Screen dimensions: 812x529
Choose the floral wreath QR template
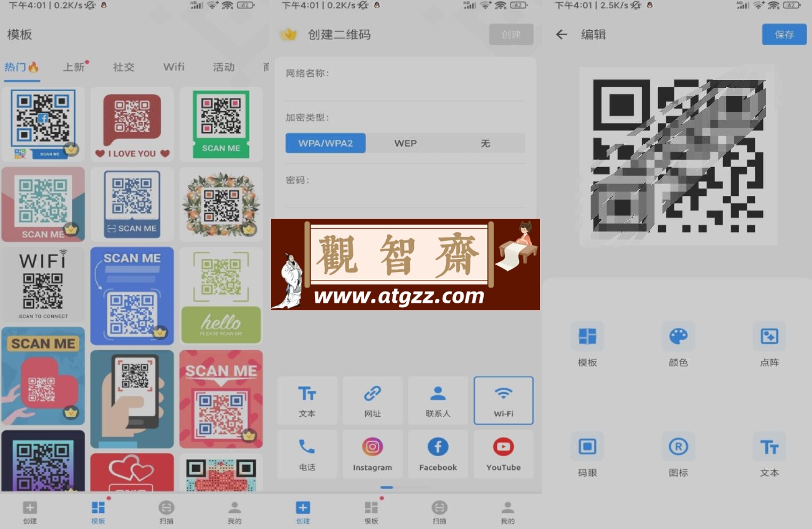tap(221, 204)
